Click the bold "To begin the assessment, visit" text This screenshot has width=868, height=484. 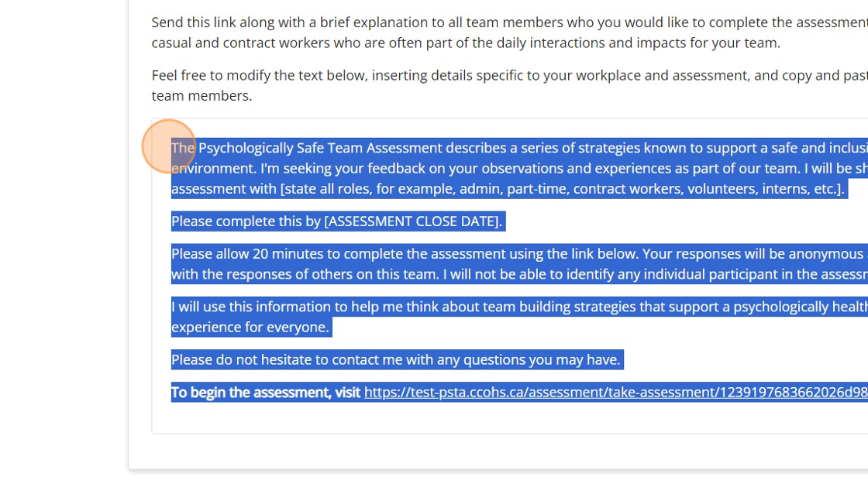pyautogui.click(x=266, y=392)
